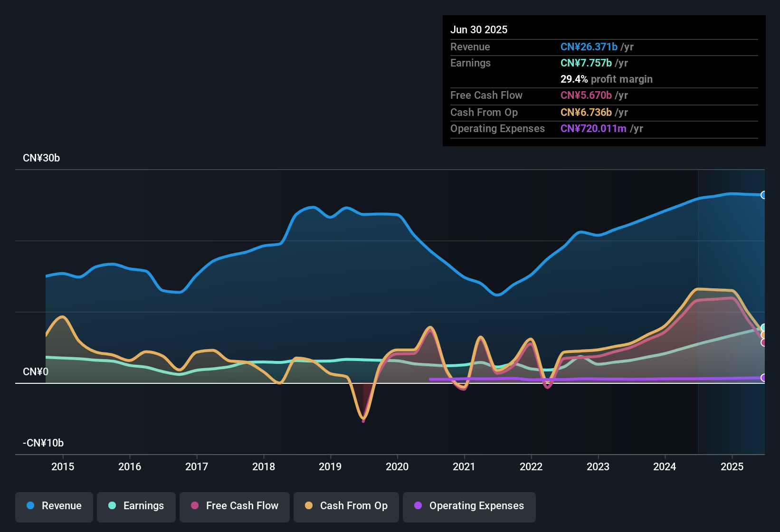Select the Revenue endpoint marker on the chart
The height and width of the screenshot is (532, 780).
point(764,195)
